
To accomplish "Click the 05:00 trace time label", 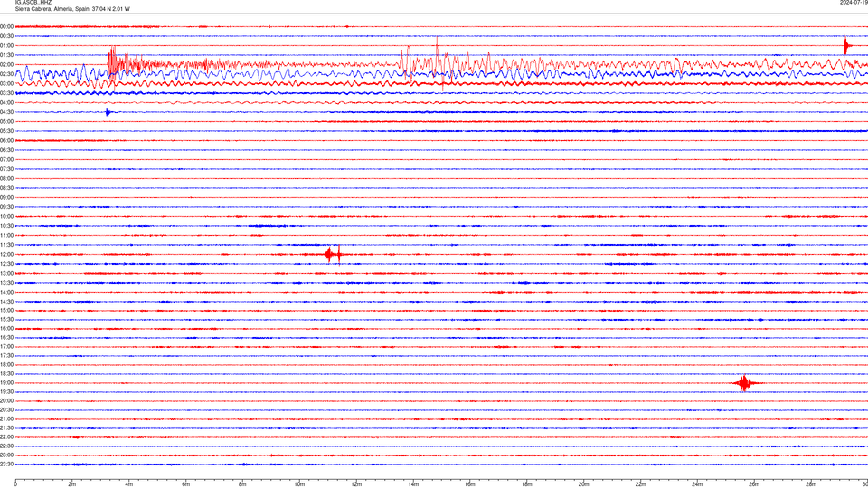I will point(6,121).
